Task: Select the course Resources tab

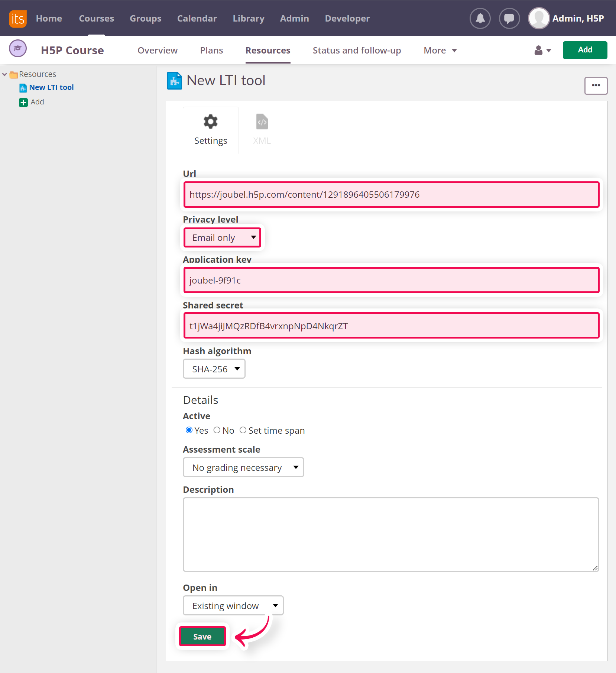Action: click(268, 51)
